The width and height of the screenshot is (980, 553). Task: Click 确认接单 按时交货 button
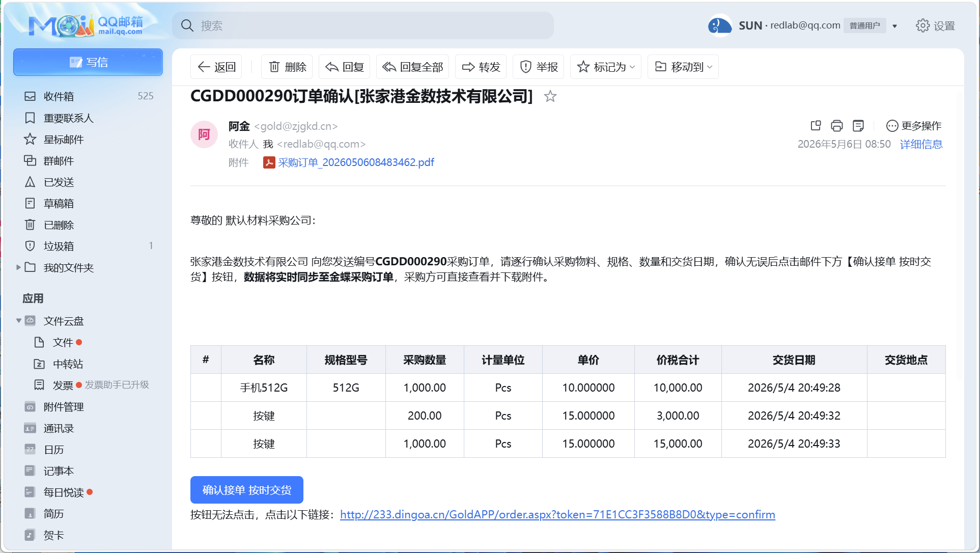pyautogui.click(x=247, y=490)
